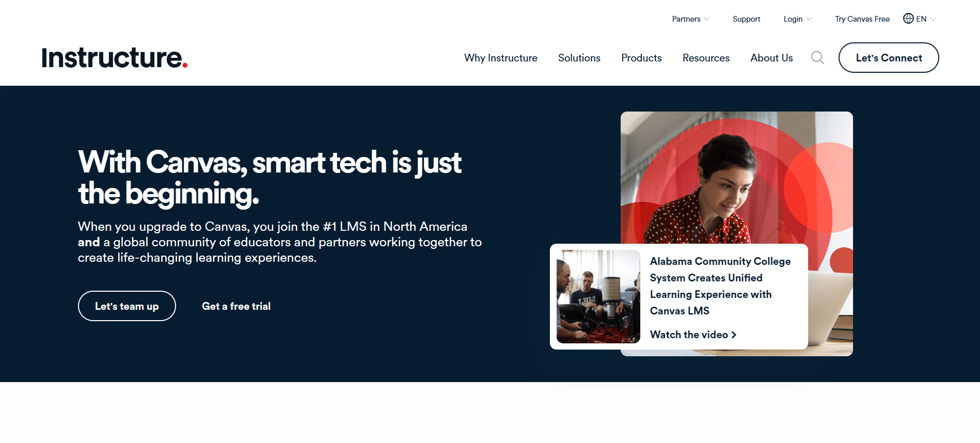Click the Let's Connect button
980x443 pixels.
[x=889, y=58]
